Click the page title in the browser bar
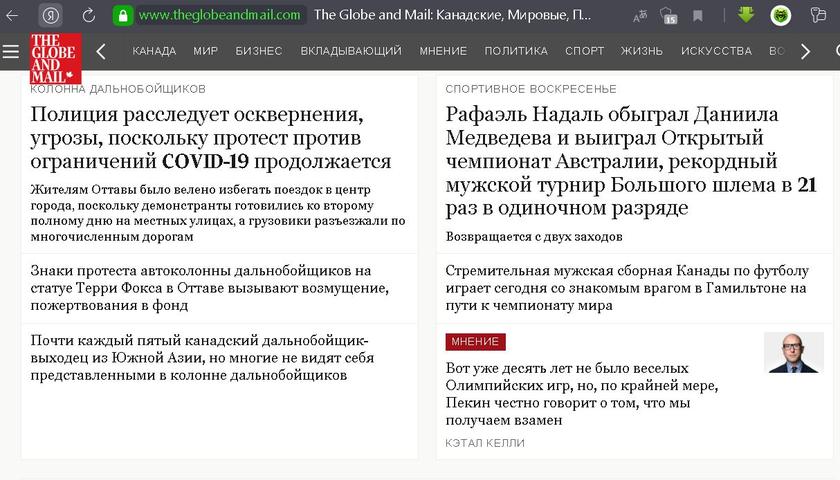This screenshot has width=840, height=480. tap(453, 15)
